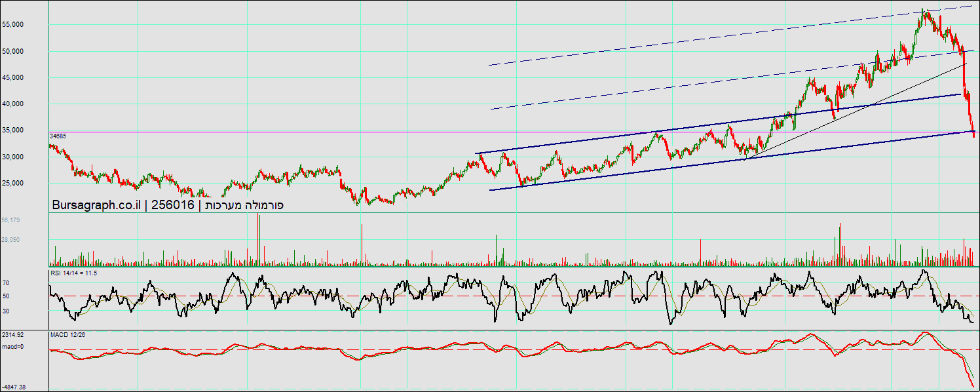The image size is (980, 392).
Task: Click the 35,000 price axis label
Action: (x=13, y=130)
